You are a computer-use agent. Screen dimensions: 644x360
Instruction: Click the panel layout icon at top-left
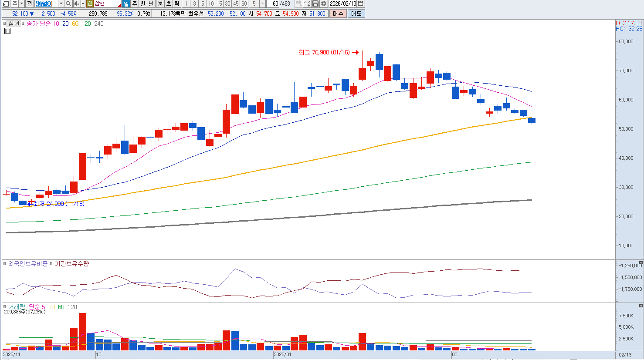[6, 4]
